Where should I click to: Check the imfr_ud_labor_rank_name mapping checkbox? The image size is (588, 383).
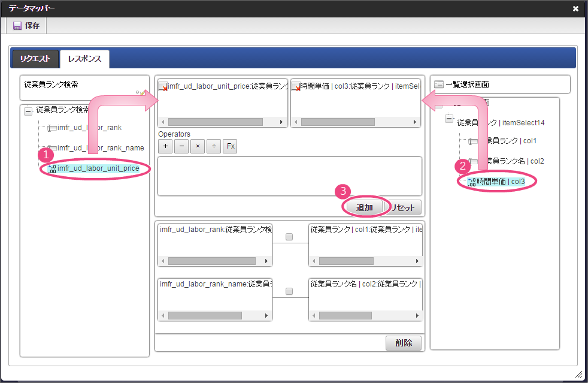pyautogui.click(x=289, y=291)
